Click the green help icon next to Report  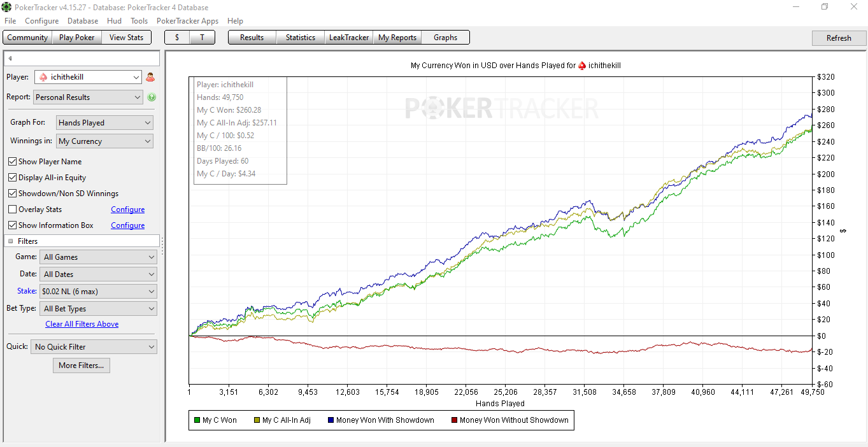coord(152,97)
